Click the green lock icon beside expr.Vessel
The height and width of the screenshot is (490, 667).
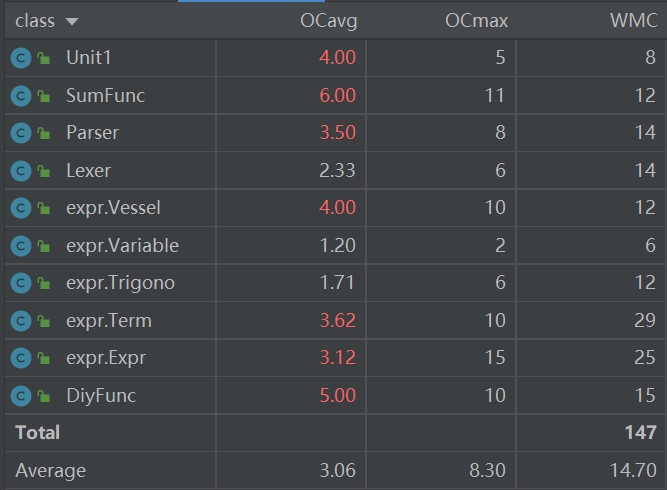coord(43,208)
